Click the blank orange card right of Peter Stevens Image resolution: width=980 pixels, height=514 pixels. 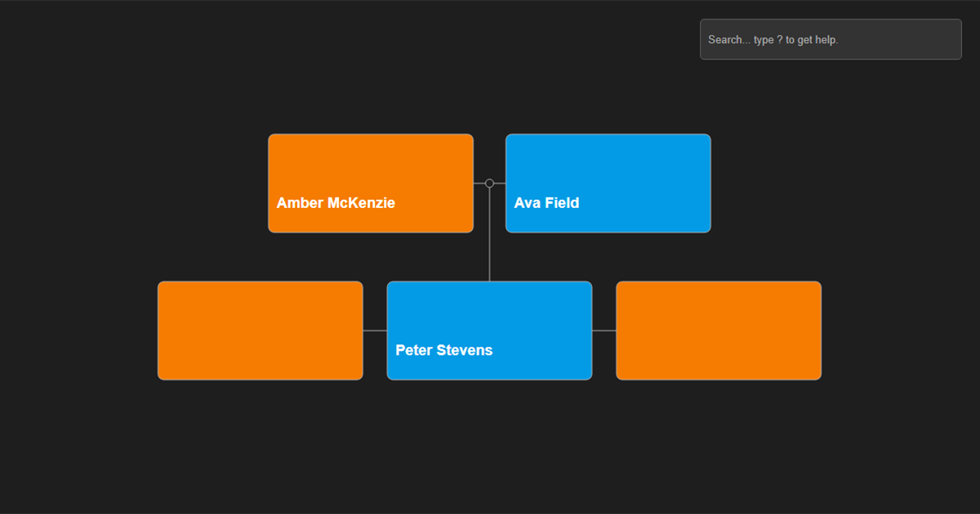[719, 330]
